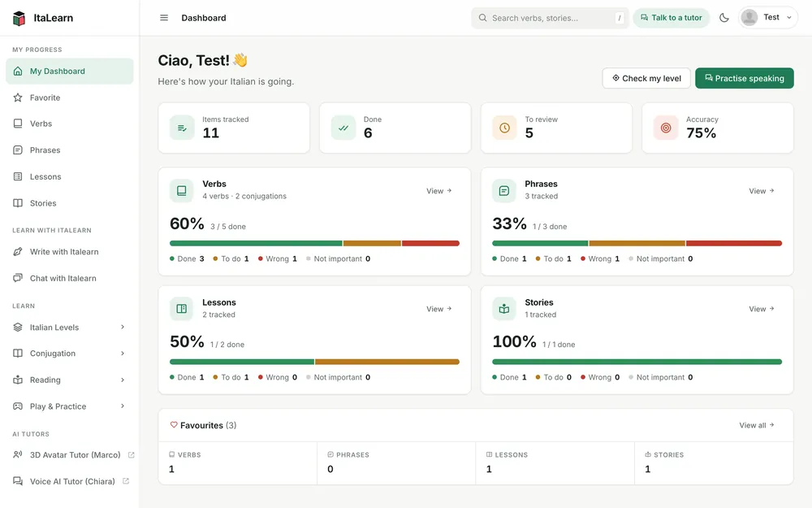This screenshot has width=812, height=508.
Task: Click the Favourites PHRASES count cell
Action: tap(396, 463)
